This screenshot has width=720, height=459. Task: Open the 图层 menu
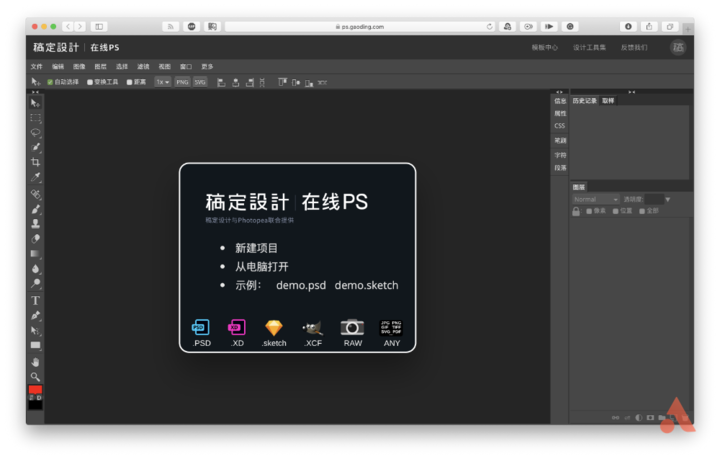pyautogui.click(x=100, y=67)
